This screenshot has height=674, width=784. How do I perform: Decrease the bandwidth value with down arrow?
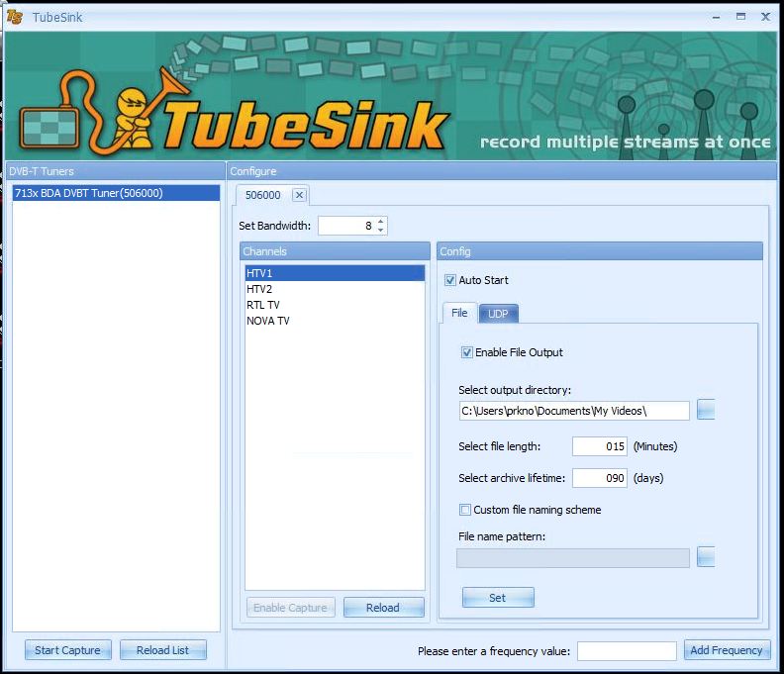click(380, 230)
